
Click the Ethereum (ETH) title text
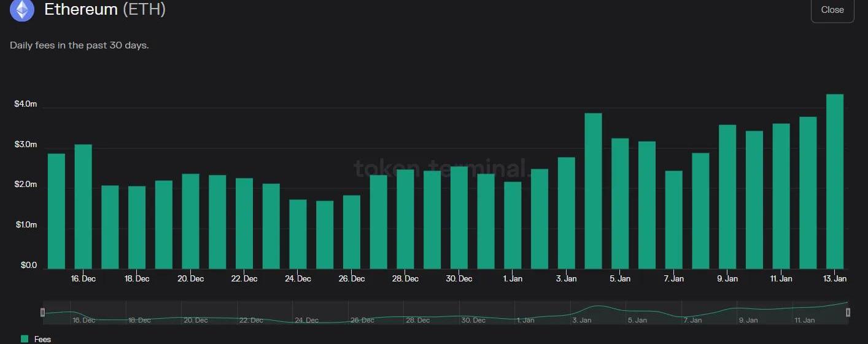(x=105, y=10)
